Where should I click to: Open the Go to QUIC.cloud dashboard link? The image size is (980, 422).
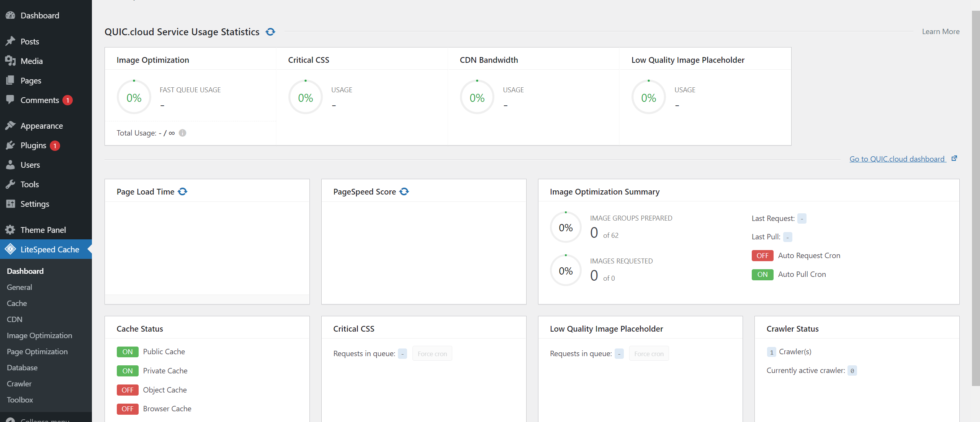[897, 159]
